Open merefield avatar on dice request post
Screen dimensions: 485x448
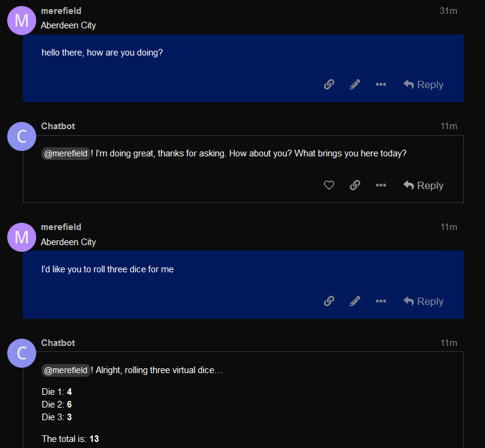[x=22, y=237]
